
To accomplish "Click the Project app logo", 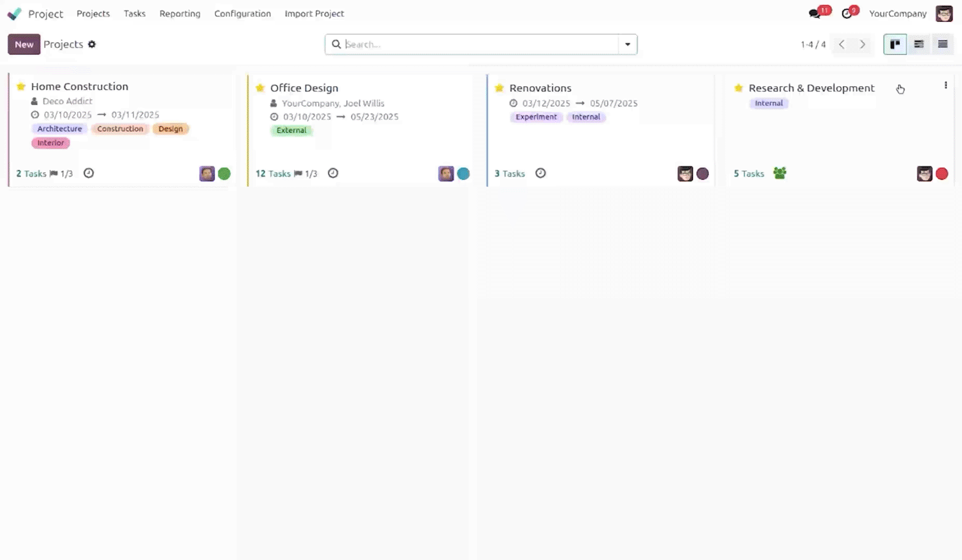I will point(14,14).
